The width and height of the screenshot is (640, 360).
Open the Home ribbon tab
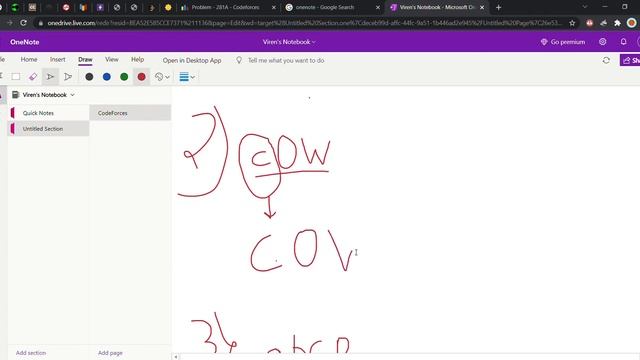(x=29, y=60)
